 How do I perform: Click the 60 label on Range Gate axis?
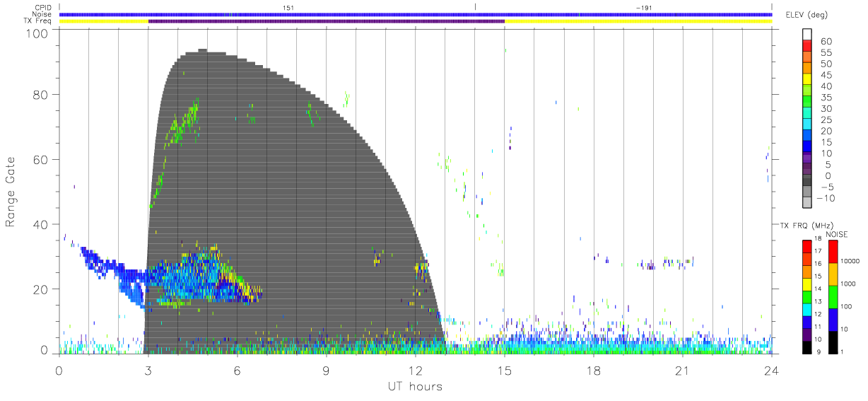(42, 160)
